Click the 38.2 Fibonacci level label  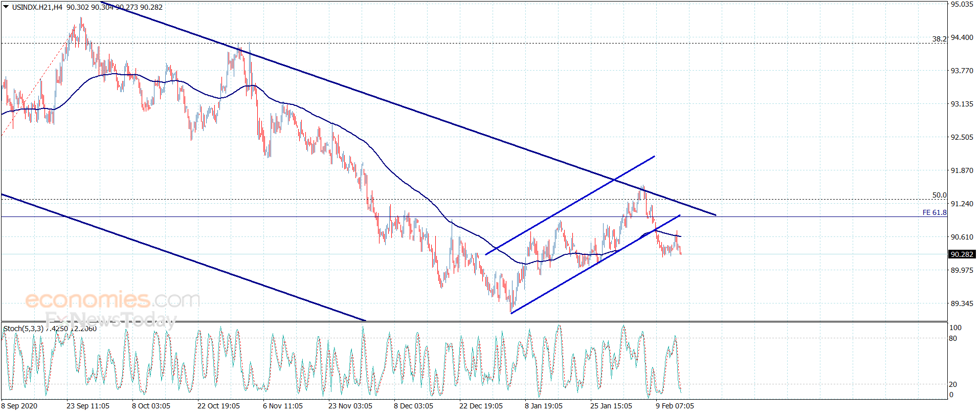(940, 39)
